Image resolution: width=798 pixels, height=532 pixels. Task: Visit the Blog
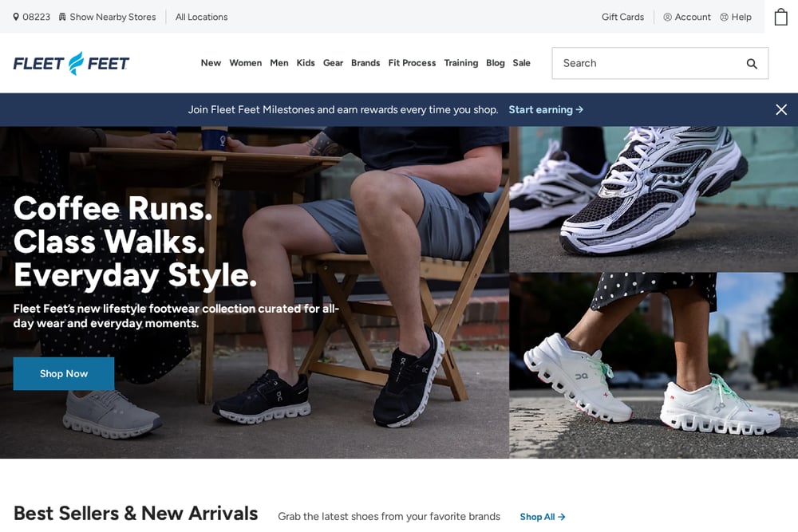click(496, 63)
